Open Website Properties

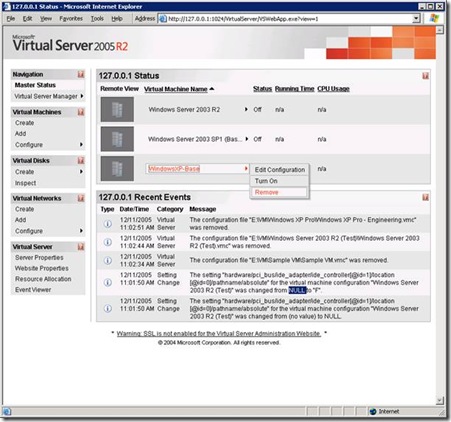point(42,268)
